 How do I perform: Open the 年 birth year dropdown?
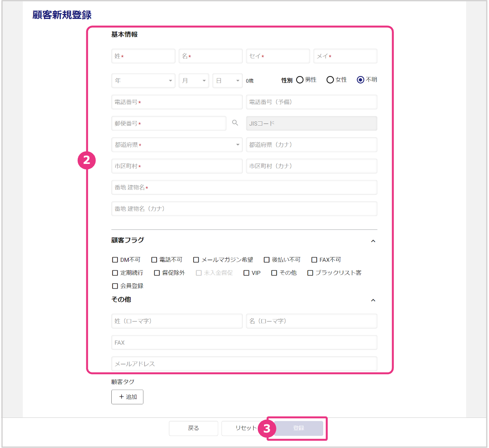[x=143, y=81]
